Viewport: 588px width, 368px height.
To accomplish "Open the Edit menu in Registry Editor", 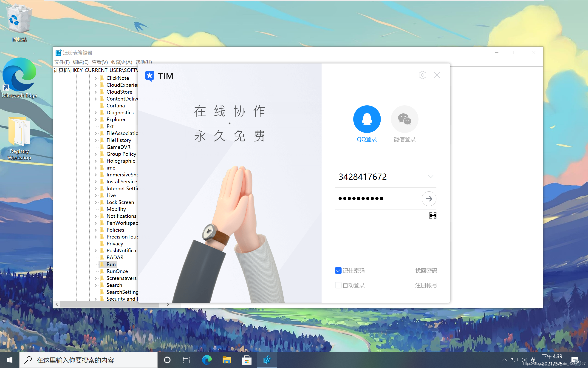I will click(81, 62).
